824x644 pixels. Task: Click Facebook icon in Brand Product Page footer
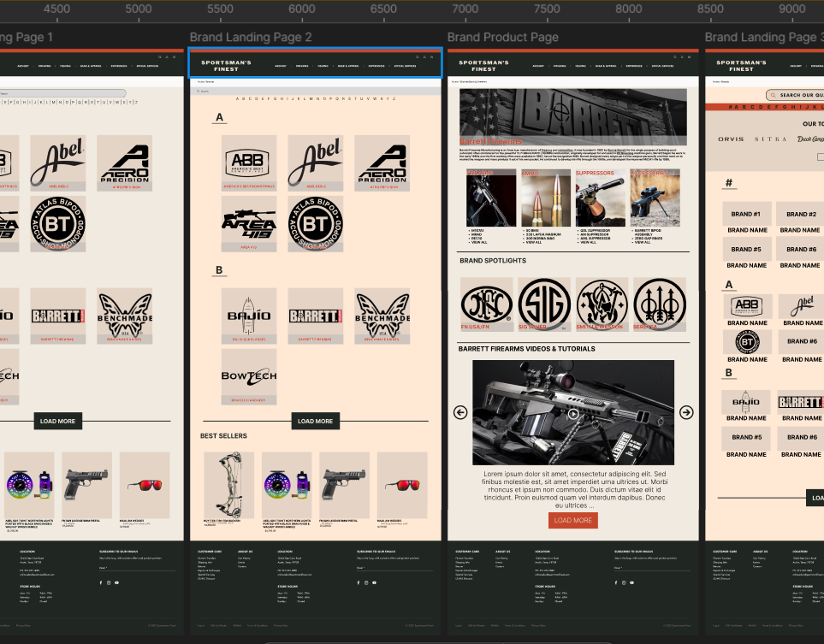(x=616, y=582)
